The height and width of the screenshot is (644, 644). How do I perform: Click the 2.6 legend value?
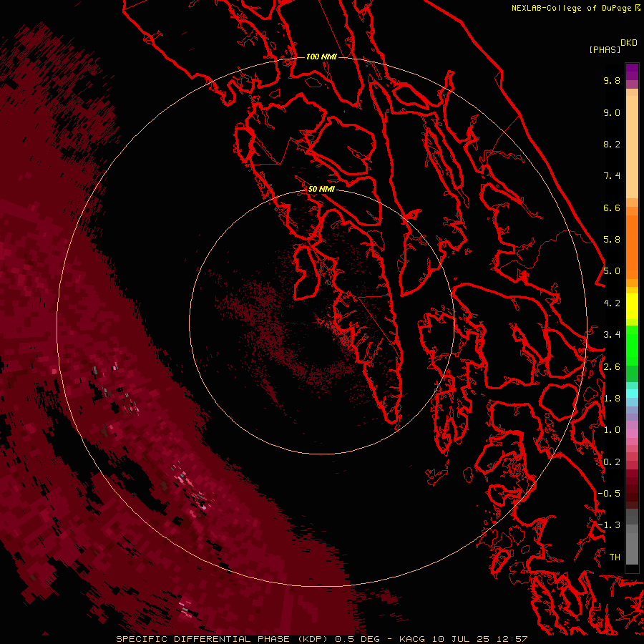tap(612, 367)
